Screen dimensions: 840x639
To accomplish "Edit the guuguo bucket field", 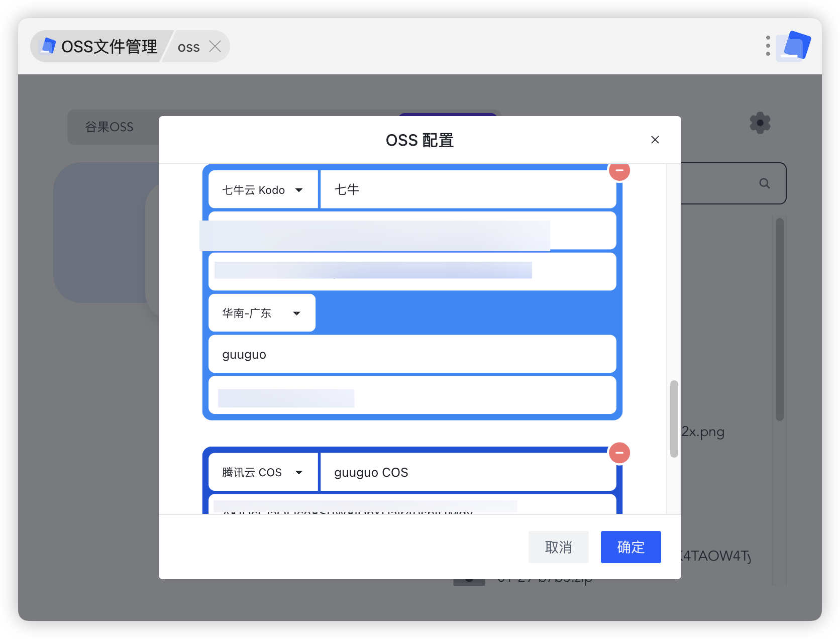I will coord(412,354).
